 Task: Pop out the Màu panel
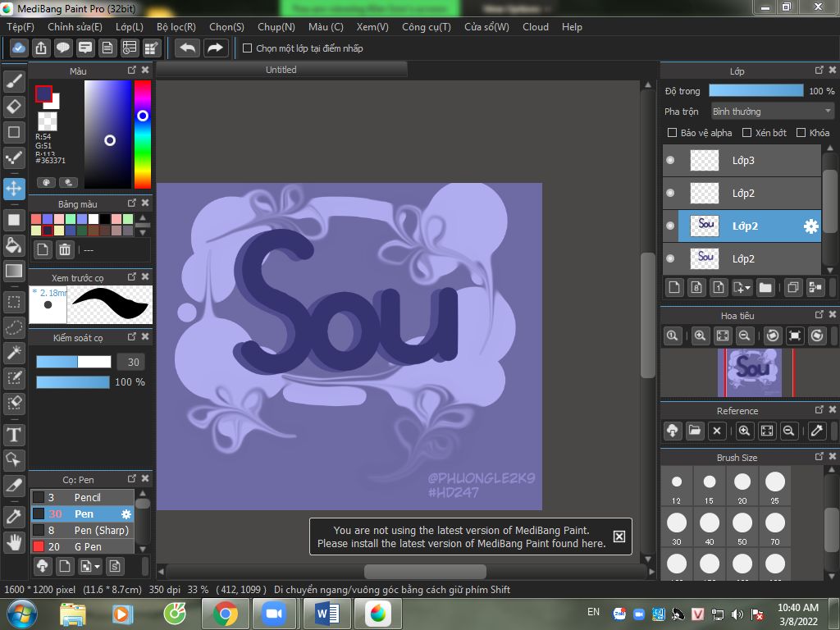tap(132, 71)
